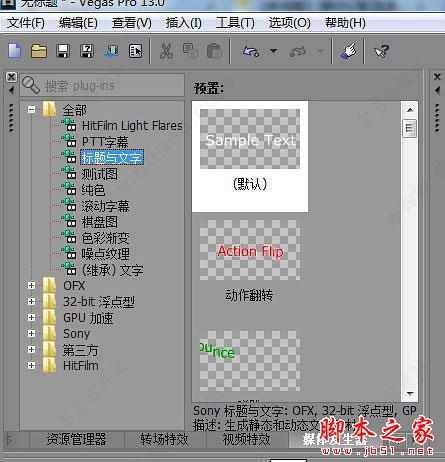Close the left docked panel
Screen dimensions: 445x462
(11, 77)
